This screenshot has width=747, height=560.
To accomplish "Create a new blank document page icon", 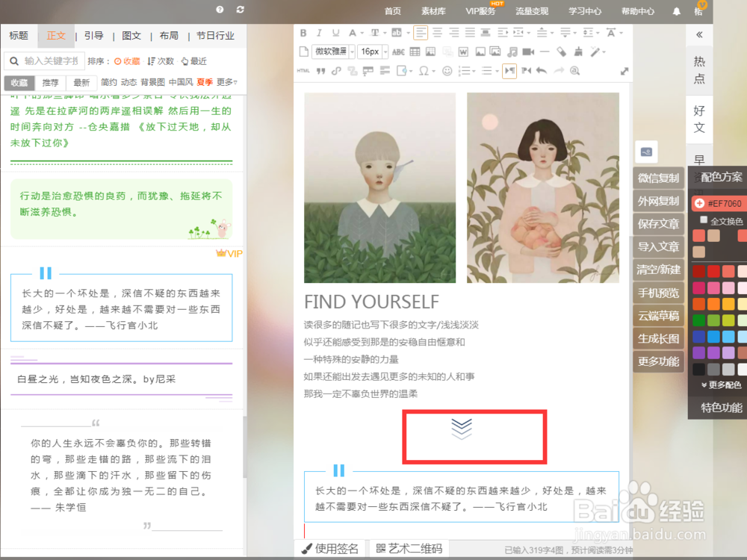I will point(303,52).
